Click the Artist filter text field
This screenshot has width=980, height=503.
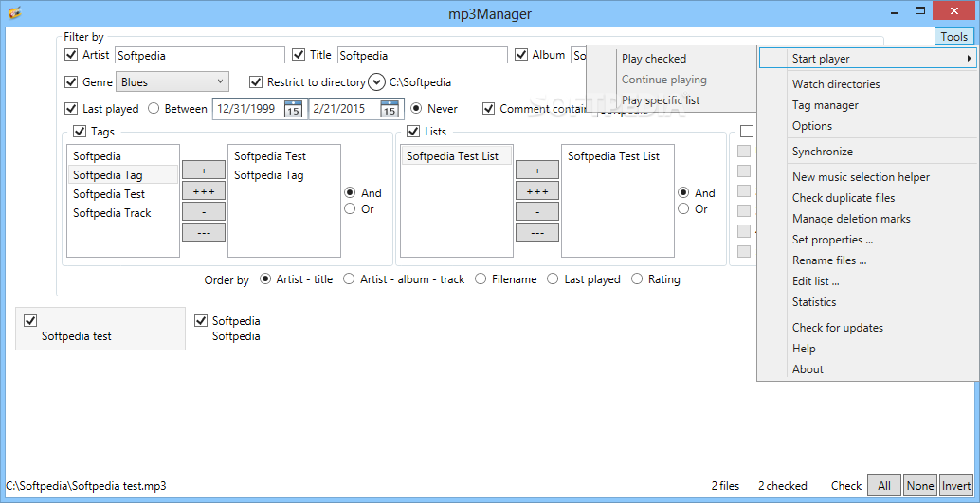click(200, 55)
